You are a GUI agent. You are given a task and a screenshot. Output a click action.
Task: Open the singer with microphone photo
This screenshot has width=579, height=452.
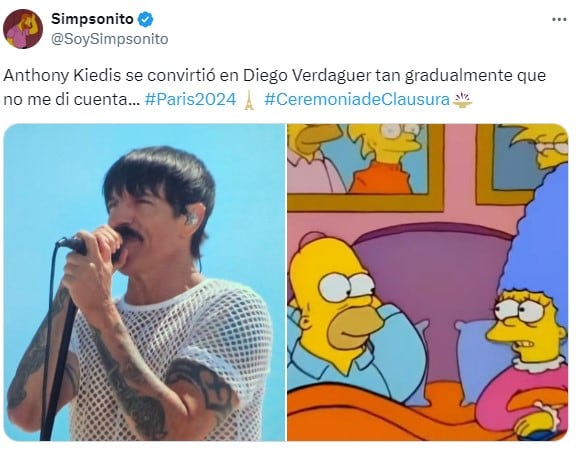point(144,282)
